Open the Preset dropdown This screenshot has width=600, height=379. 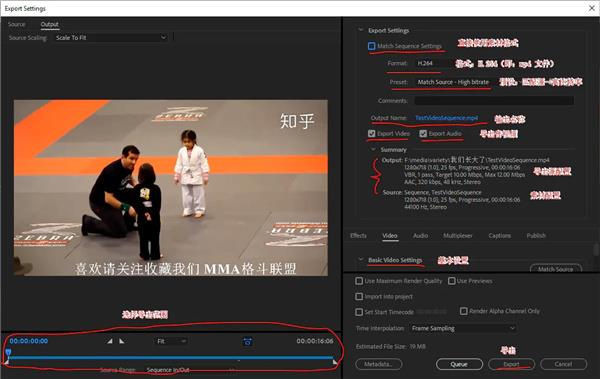coord(455,82)
